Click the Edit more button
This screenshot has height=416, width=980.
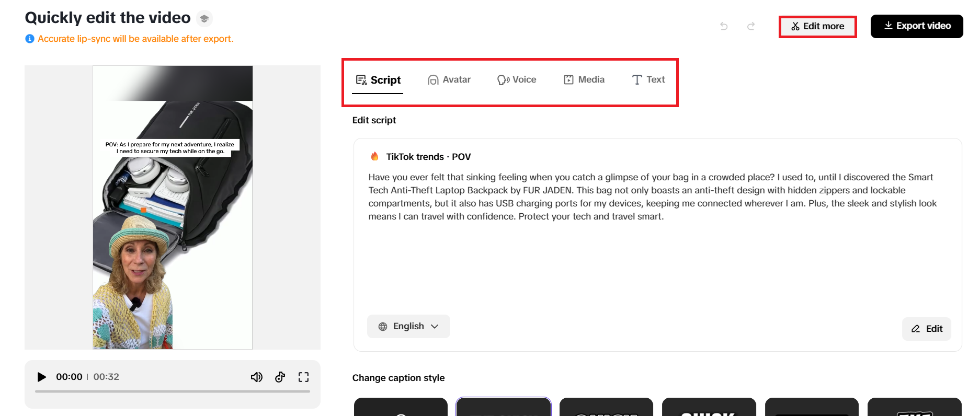pos(817,26)
